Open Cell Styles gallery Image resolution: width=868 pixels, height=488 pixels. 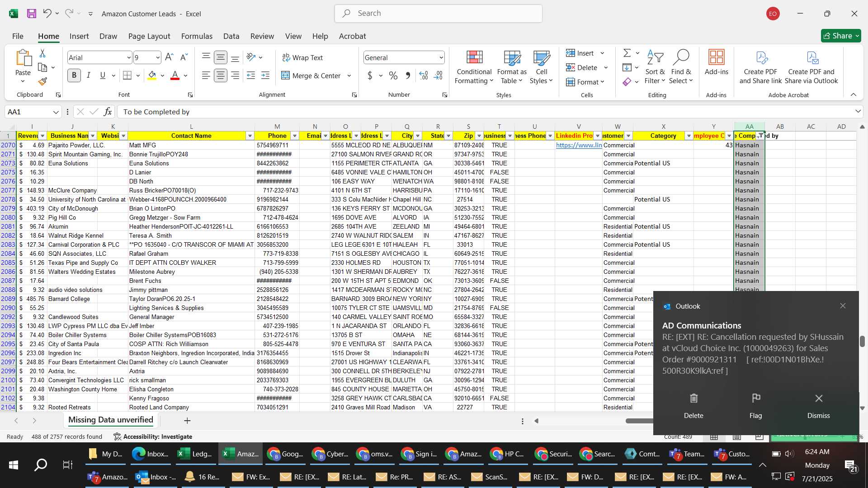541,67
